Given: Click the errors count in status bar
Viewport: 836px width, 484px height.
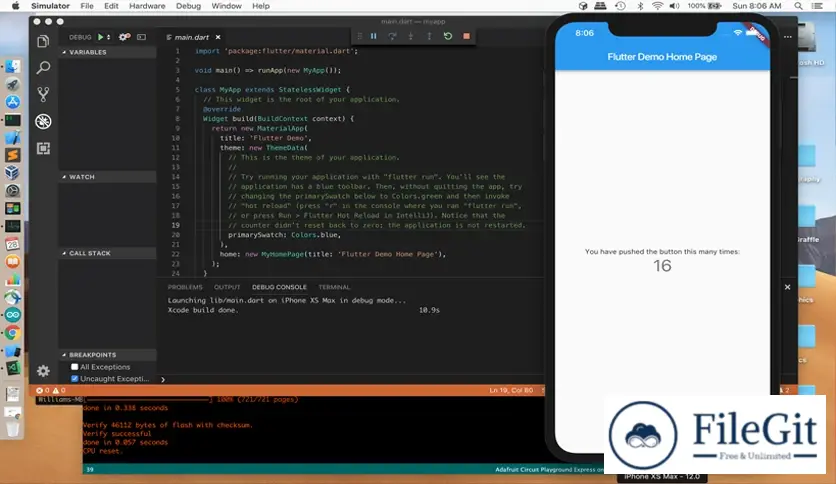Looking at the screenshot, I should tap(43, 390).
